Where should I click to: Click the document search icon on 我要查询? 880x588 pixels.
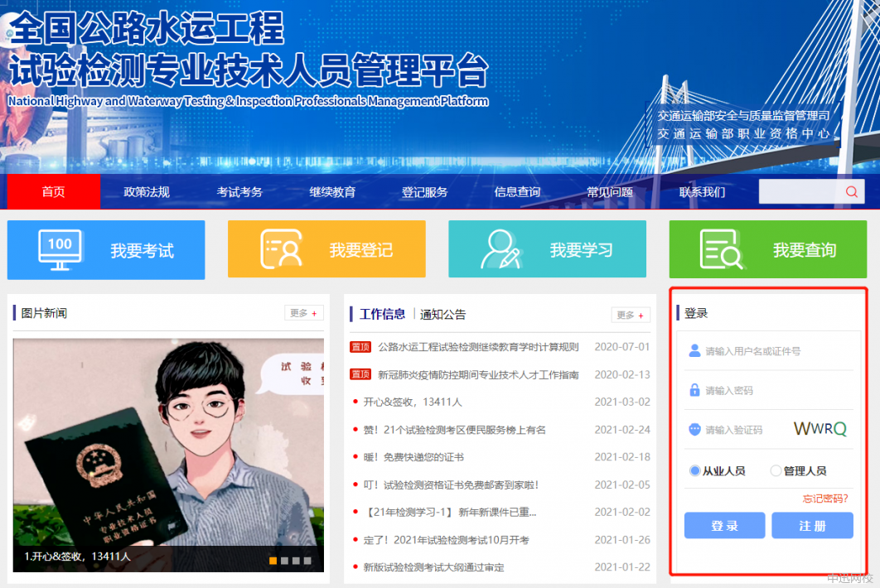point(721,249)
